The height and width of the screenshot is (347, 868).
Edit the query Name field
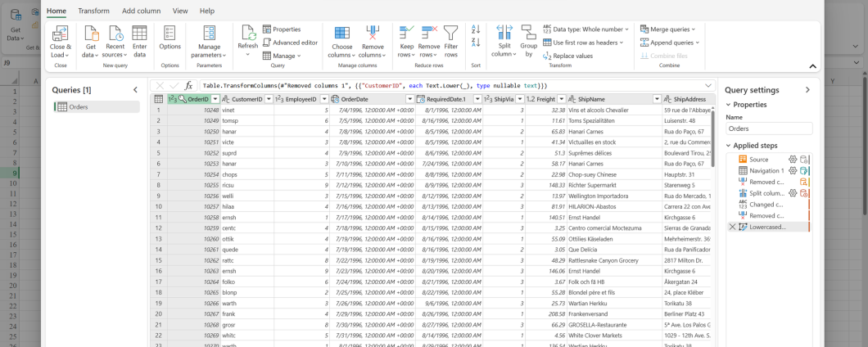point(769,128)
